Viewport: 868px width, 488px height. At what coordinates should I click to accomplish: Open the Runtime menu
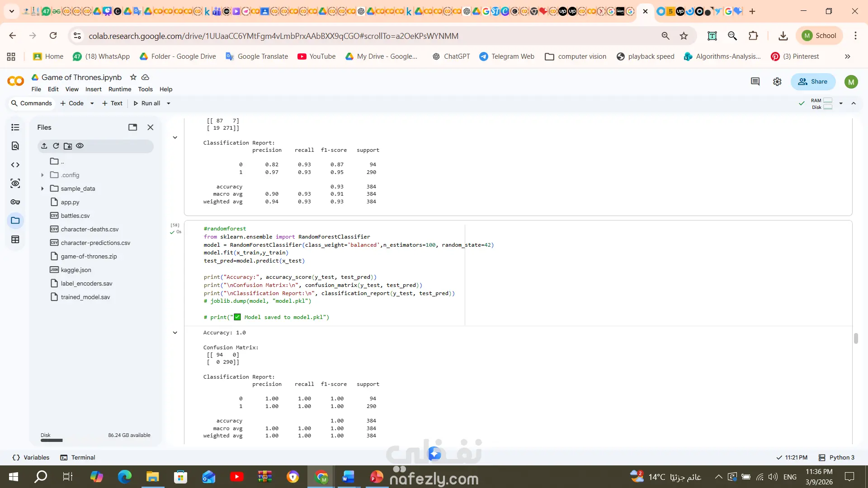coord(119,89)
